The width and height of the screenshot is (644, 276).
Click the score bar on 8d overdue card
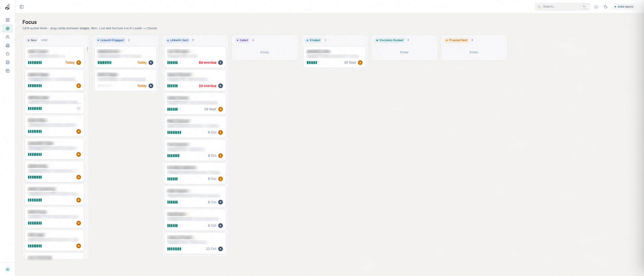coord(174,63)
